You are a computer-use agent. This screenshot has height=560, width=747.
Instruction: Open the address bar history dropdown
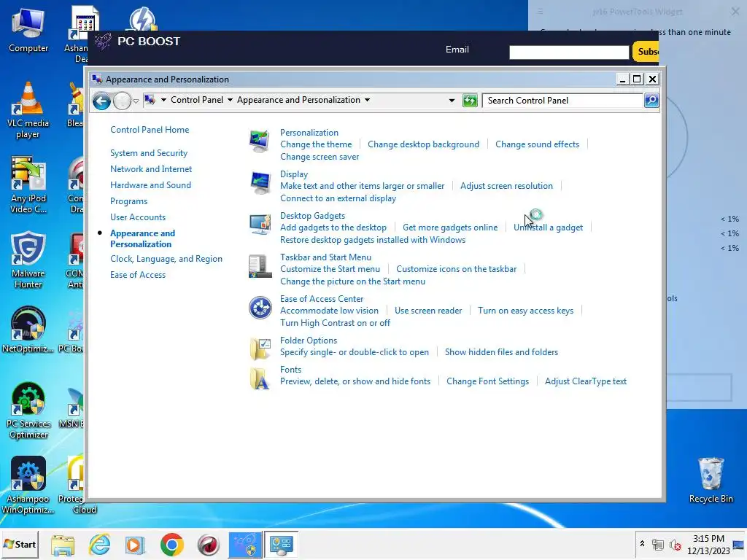click(452, 101)
